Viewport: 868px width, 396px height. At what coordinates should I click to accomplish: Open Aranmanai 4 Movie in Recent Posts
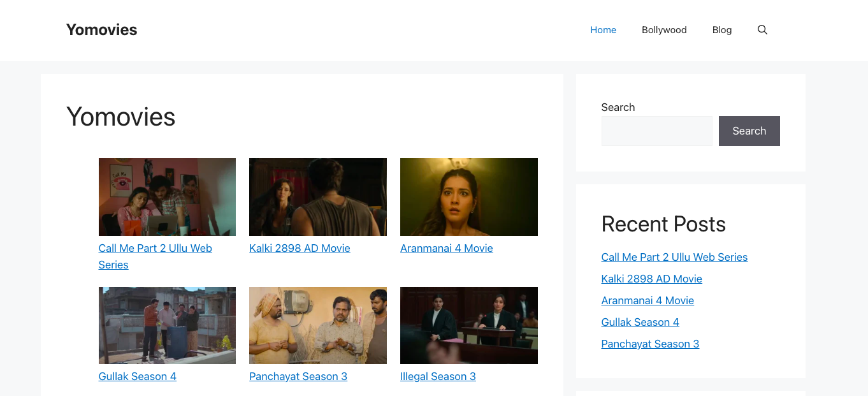click(647, 300)
